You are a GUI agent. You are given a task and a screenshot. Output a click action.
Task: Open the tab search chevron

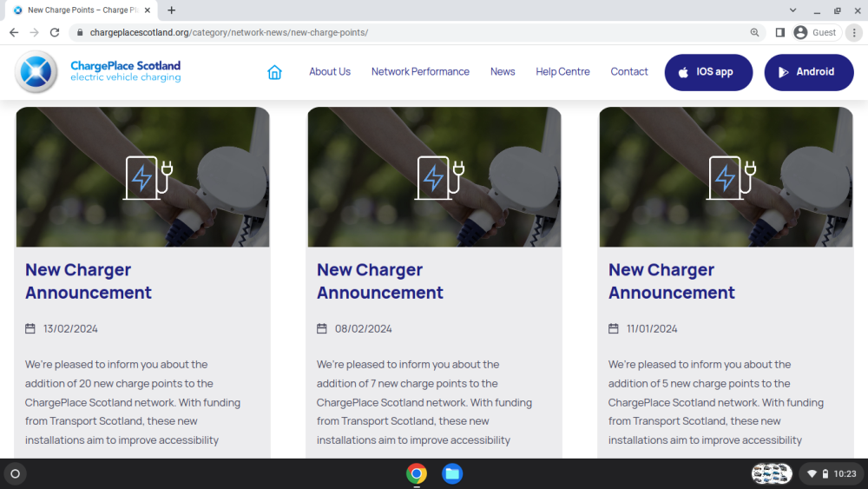792,10
